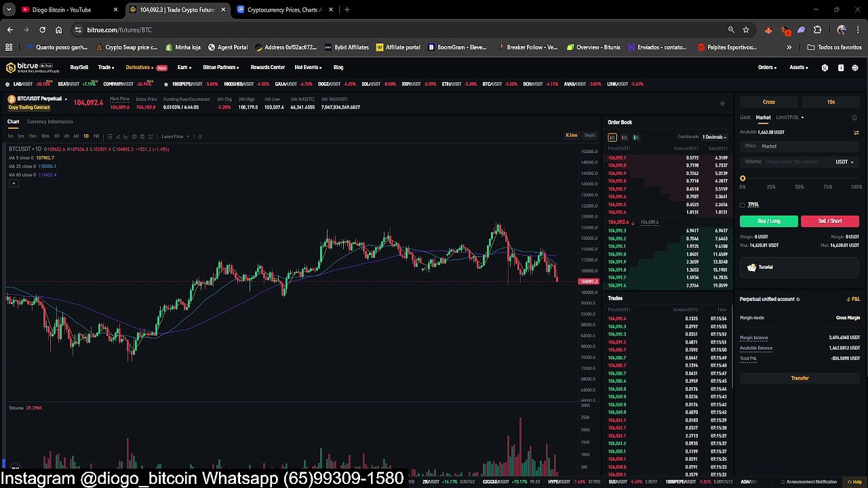868x488 pixels.
Task: Select buy-only order book view icon
Action: click(635, 137)
